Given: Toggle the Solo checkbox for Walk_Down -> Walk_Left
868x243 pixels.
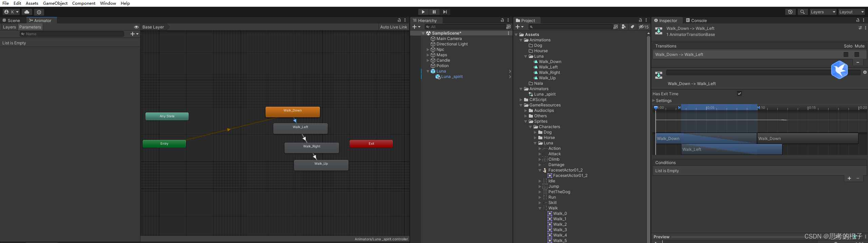Looking at the screenshot, I should pos(846,55).
